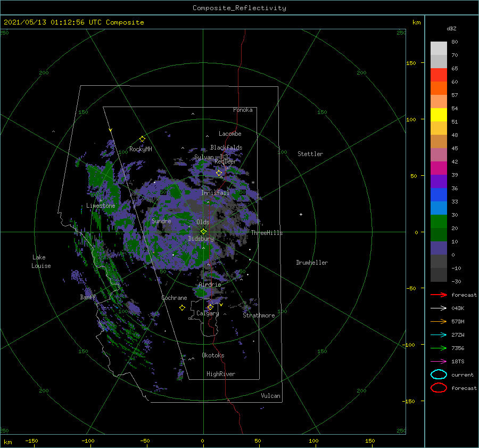479x448 pixels.
Task: Click the yellow diamond marker beside Cochrane
Action: pos(182,308)
